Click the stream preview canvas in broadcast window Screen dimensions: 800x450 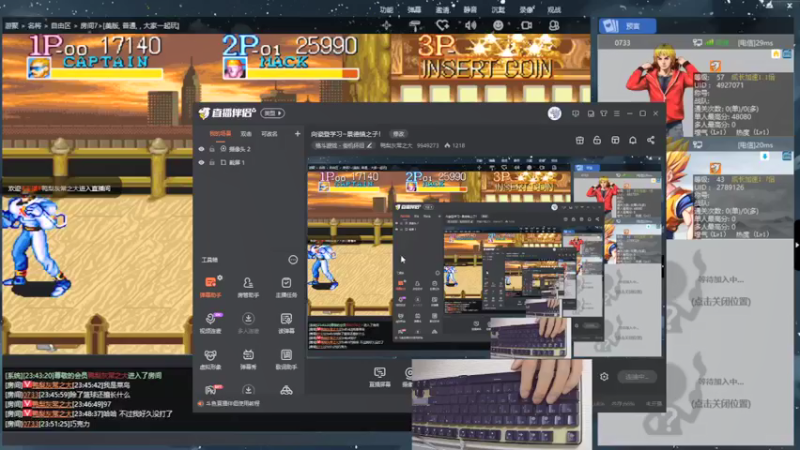click(485, 258)
